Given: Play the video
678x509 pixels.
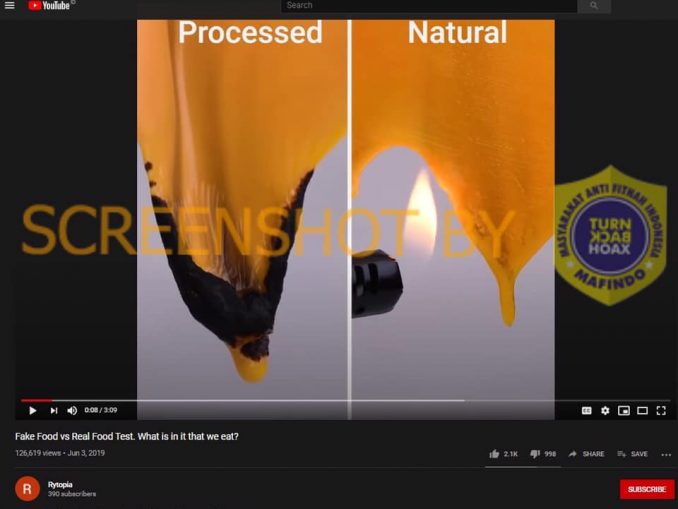Looking at the screenshot, I should (x=32, y=410).
